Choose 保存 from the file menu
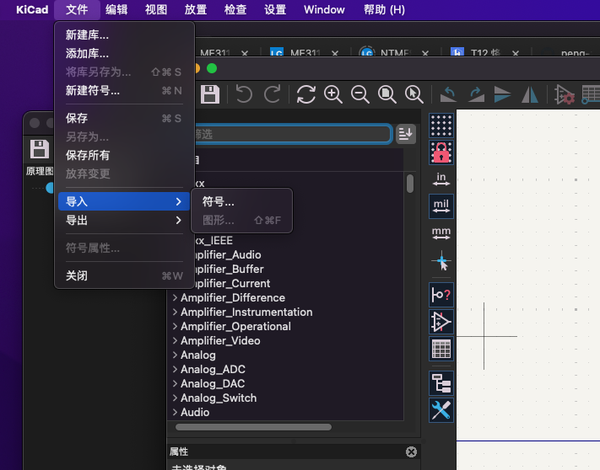The width and height of the screenshot is (600, 470). pyautogui.click(x=124, y=118)
